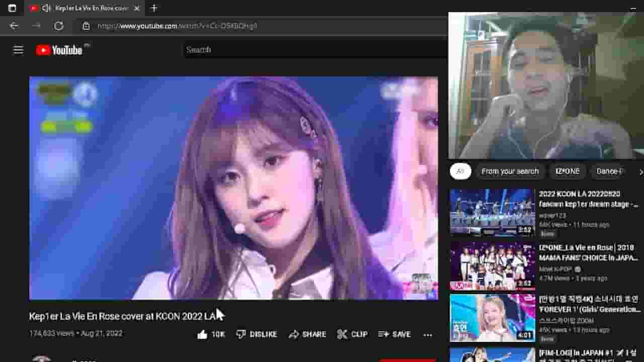Click the browser back arrow
The width and height of the screenshot is (644, 362).
pyautogui.click(x=14, y=26)
